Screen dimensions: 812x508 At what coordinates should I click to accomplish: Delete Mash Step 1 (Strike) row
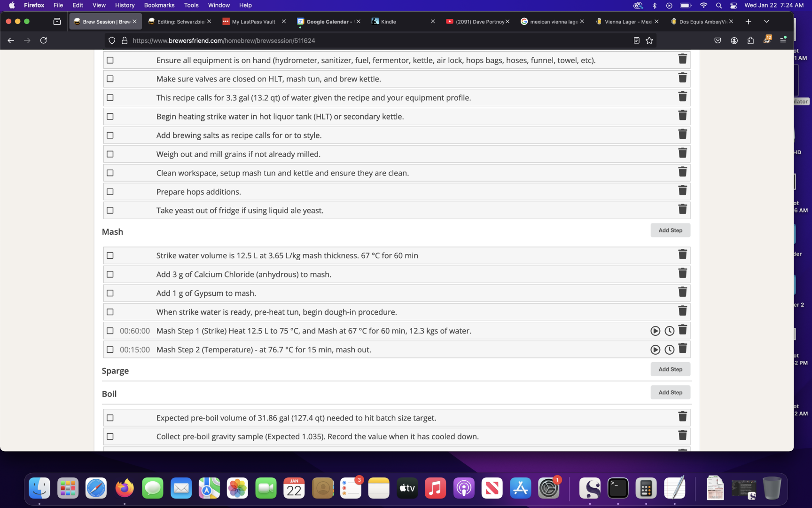pyautogui.click(x=682, y=330)
